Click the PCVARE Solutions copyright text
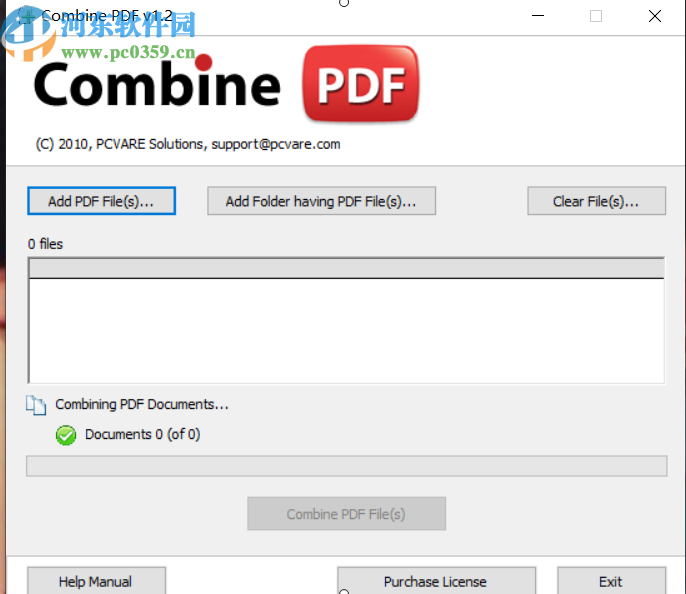This screenshot has height=594, width=686. coord(188,144)
